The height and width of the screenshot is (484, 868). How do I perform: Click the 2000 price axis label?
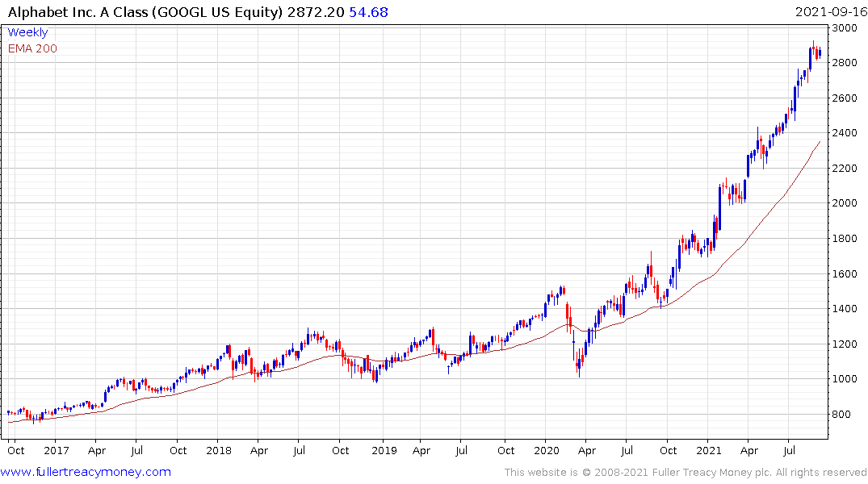[x=845, y=203]
